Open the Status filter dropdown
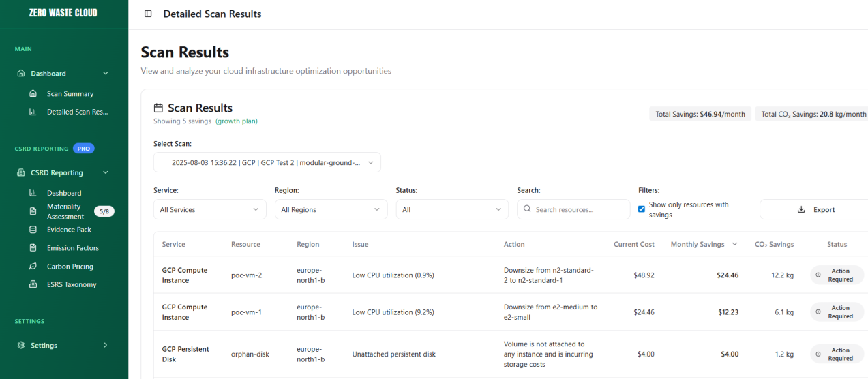Image resolution: width=868 pixels, height=379 pixels. [452, 209]
